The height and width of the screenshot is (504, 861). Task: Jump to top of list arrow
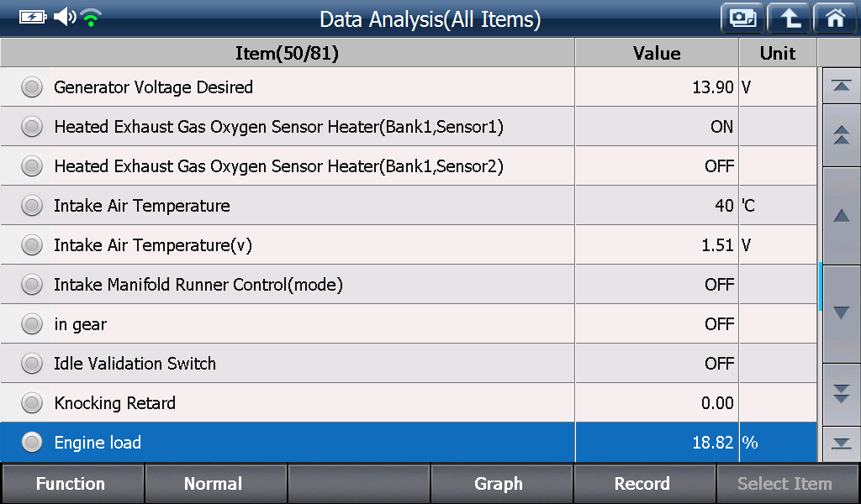tap(841, 87)
